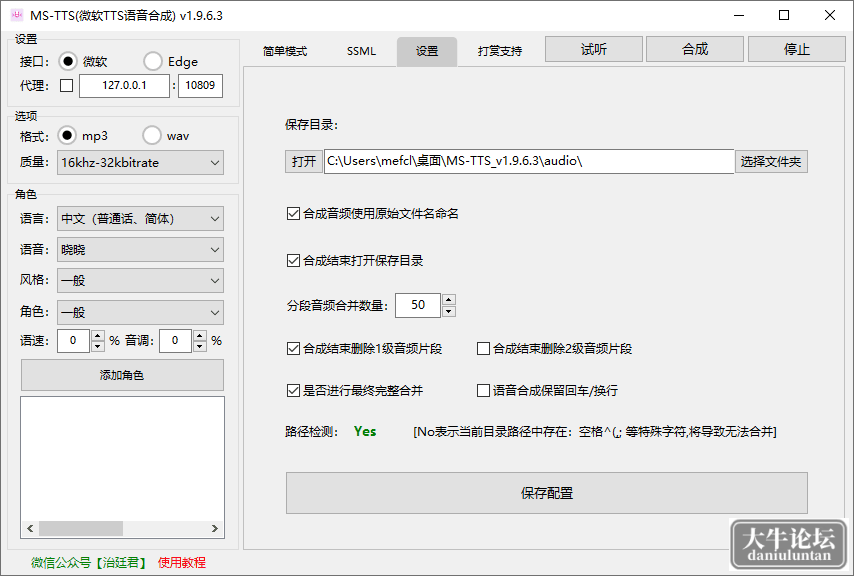Click the 停止 stop button

click(x=797, y=50)
